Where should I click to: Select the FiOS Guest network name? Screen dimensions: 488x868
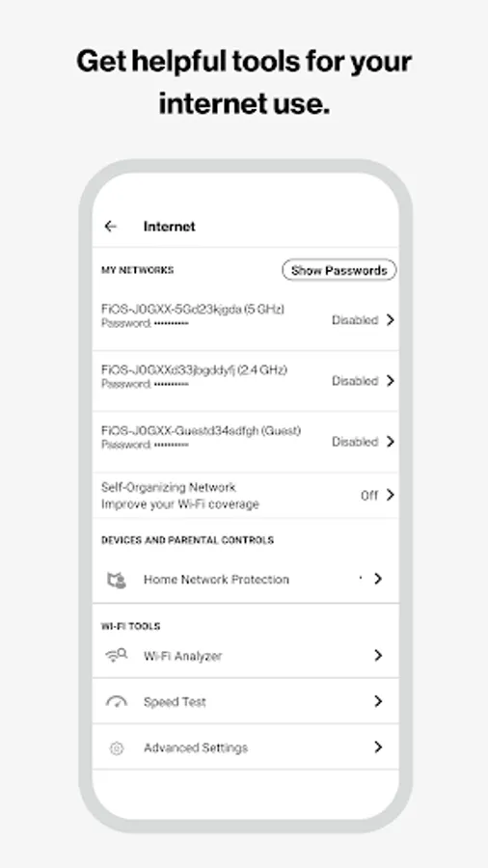pyautogui.click(x=201, y=431)
